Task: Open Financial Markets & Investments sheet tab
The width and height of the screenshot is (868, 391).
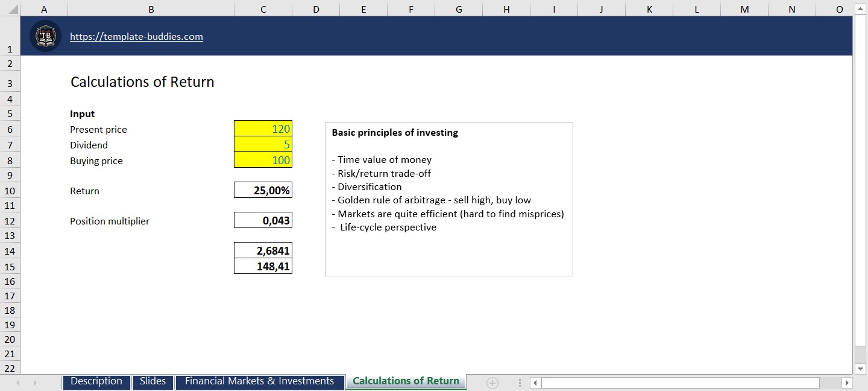Action: (x=259, y=381)
